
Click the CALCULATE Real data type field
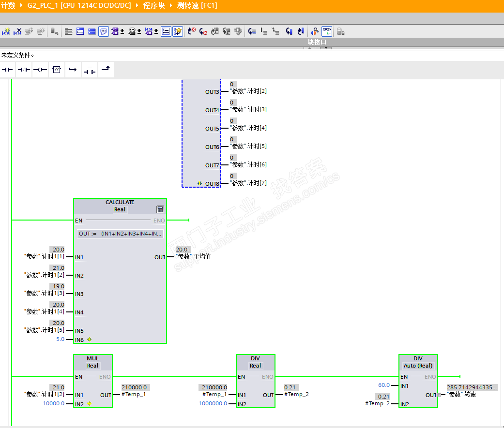click(120, 209)
